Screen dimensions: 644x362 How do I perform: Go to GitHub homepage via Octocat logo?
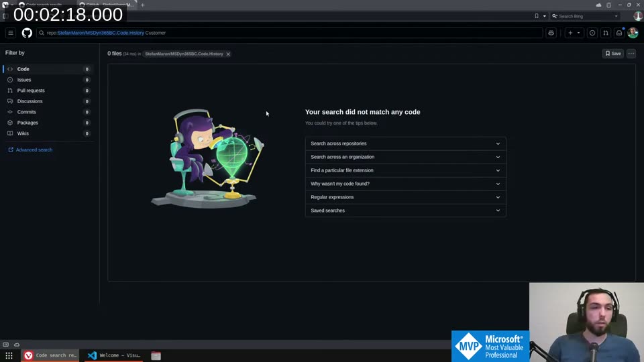[x=27, y=33]
